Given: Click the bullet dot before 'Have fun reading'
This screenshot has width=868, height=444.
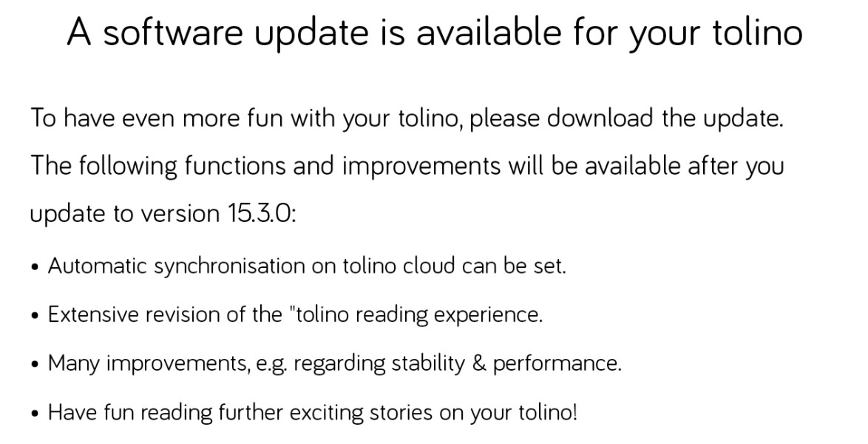Looking at the screenshot, I should click(x=35, y=414).
